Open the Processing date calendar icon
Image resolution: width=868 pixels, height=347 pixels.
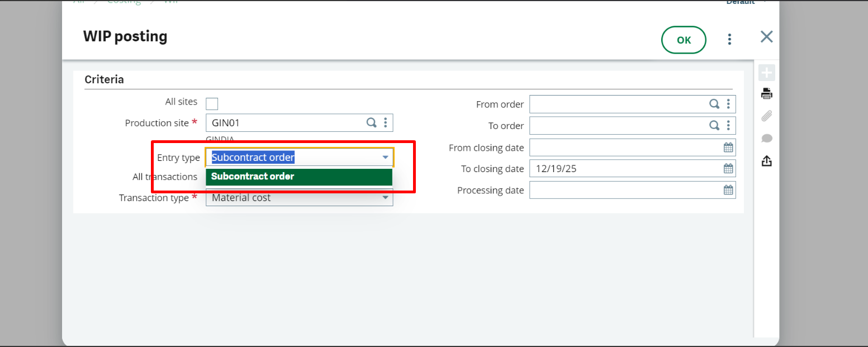point(728,190)
